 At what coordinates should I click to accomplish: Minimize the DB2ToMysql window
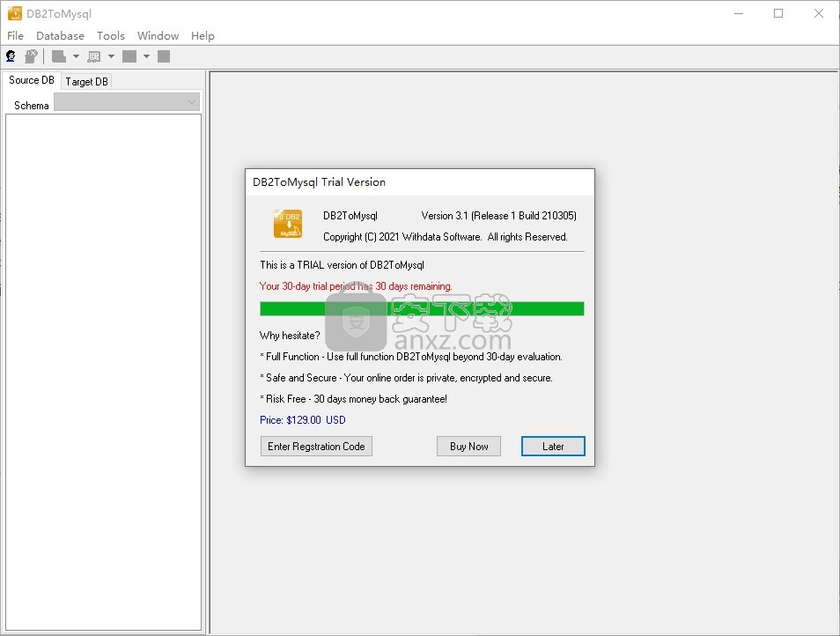coord(739,13)
